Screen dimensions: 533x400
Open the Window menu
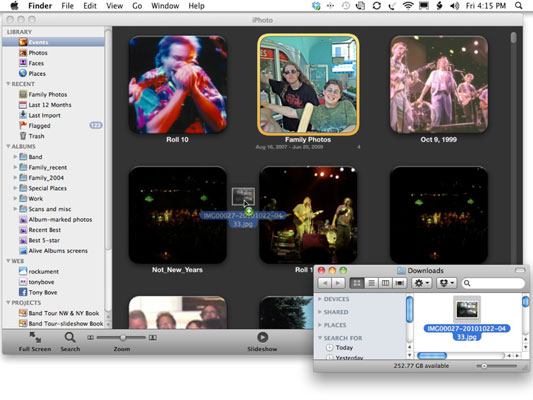tap(165, 6)
